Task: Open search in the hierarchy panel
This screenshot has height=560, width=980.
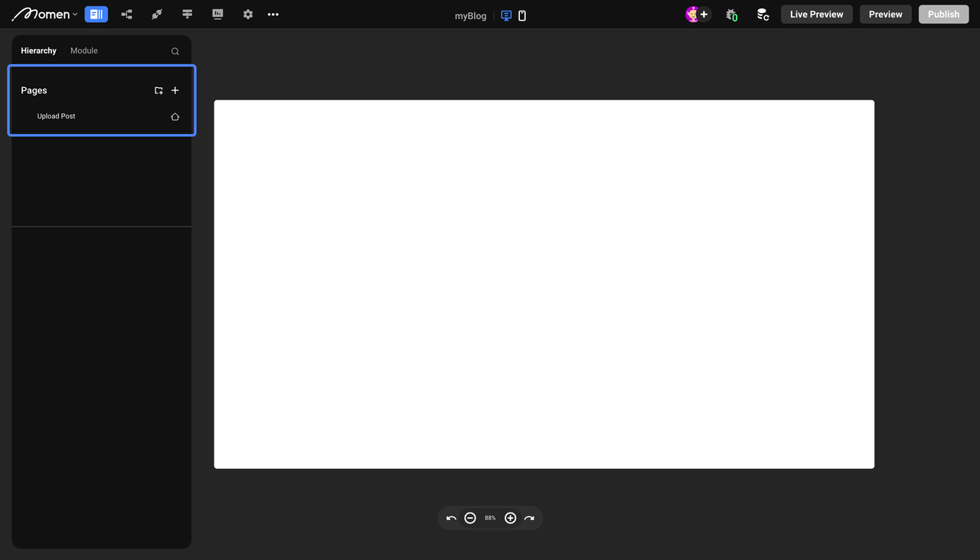Action: [x=175, y=51]
